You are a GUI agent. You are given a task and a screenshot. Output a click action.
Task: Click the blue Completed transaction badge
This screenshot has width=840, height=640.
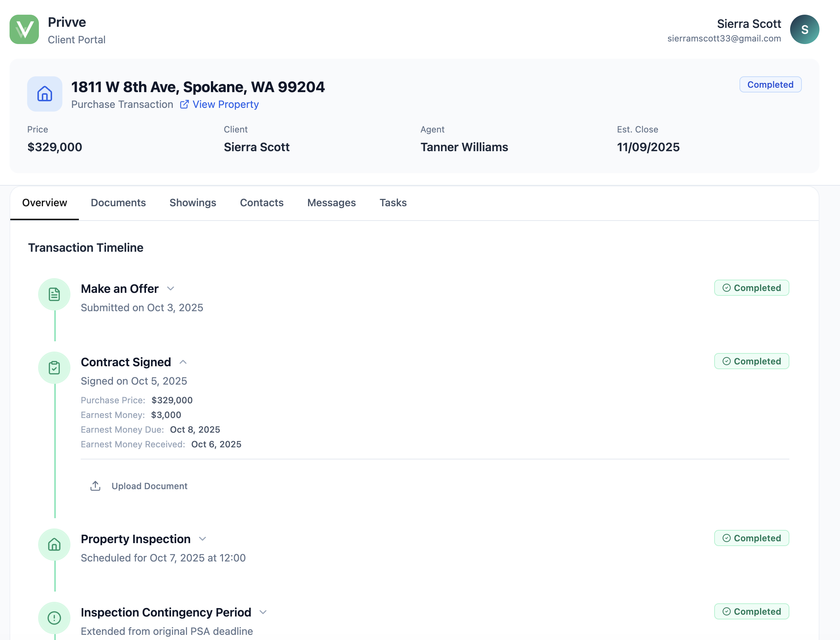coord(770,84)
